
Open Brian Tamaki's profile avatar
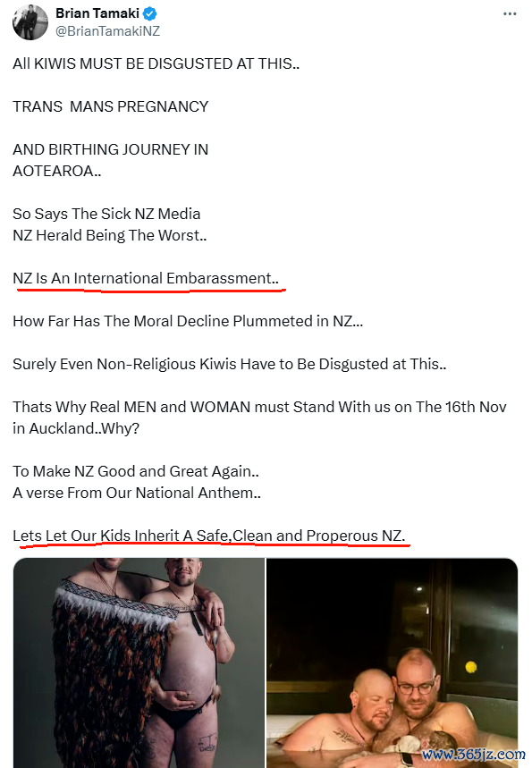coord(30,22)
